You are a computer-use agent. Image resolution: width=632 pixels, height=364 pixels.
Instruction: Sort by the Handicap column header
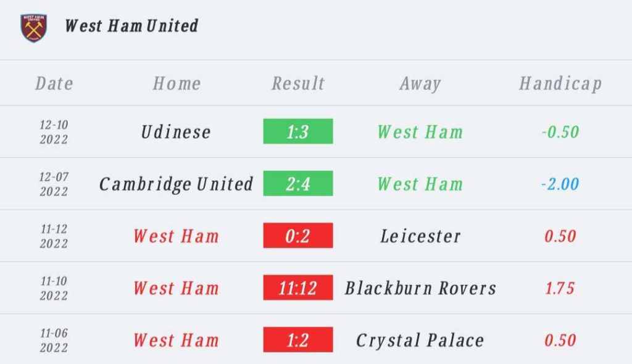(x=560, y=83)
